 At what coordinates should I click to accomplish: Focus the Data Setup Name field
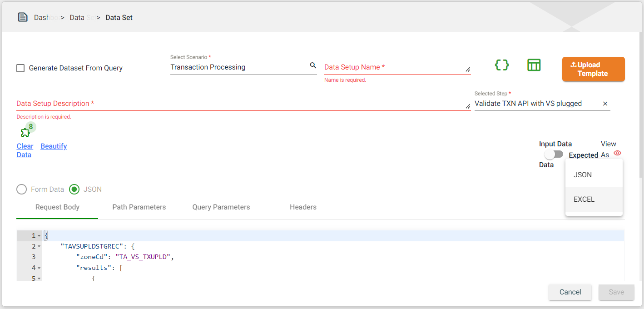click(x=393, y=67)
